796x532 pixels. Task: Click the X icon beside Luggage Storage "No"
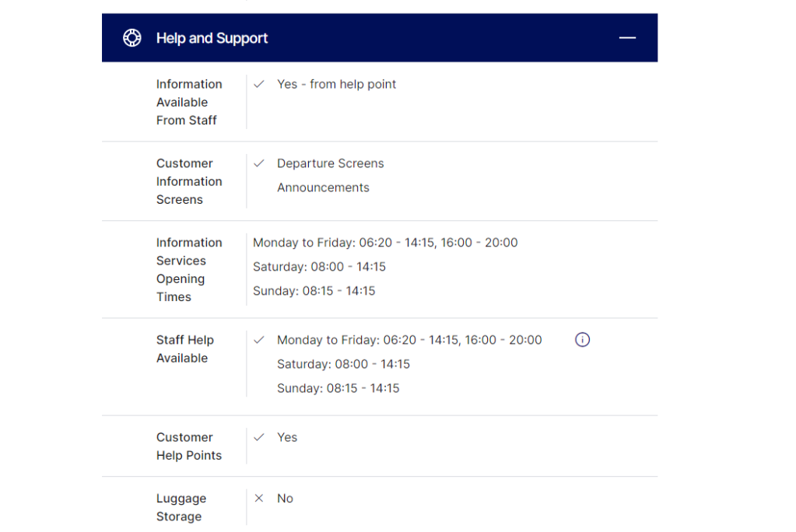(x=259, y=499)
